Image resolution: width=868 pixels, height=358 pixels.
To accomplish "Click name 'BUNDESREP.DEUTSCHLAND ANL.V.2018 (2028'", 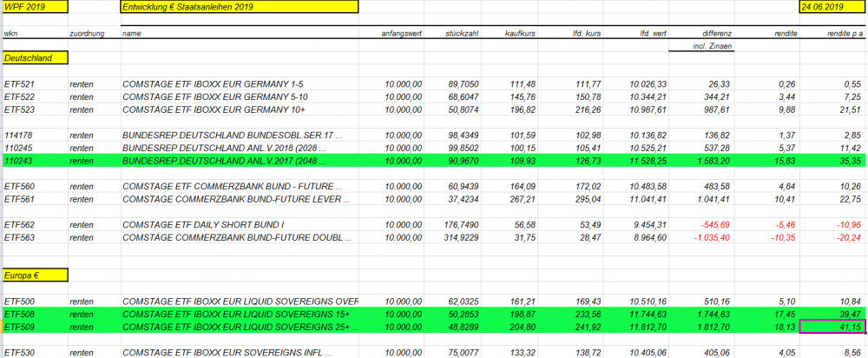I will (x=224, y=149).
